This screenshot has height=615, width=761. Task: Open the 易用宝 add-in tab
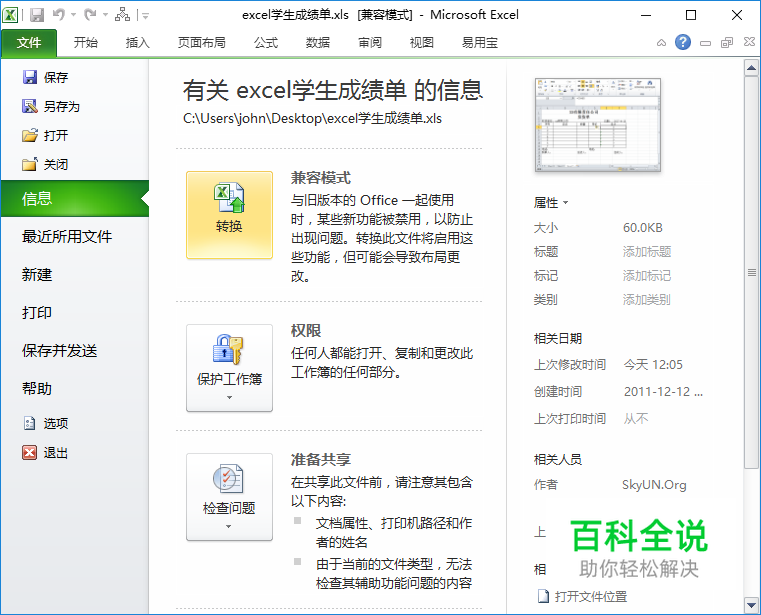click(480, 43)
